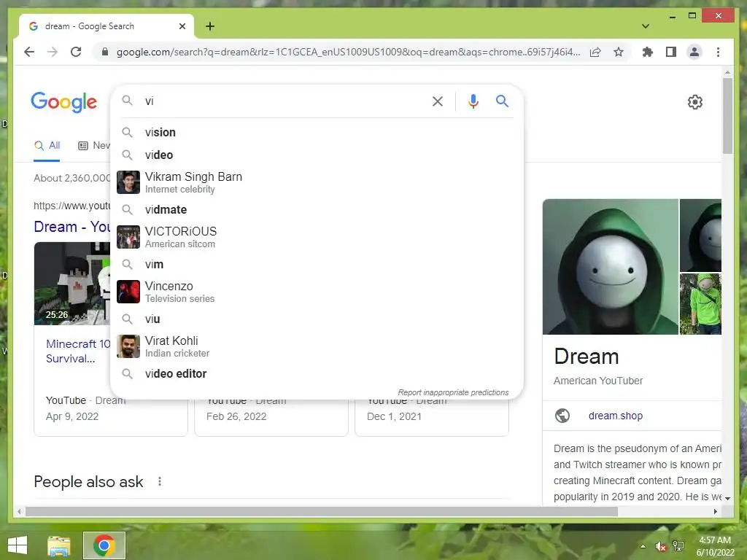Click inside the Google search input
Image resolution: width=747 pixels, height=560 pixels.
coord(284,101)
